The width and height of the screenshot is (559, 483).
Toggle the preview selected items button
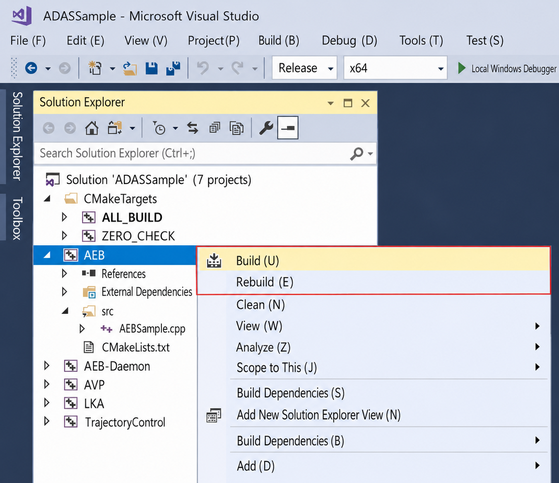pyautogui.click(x=288, y=128)
